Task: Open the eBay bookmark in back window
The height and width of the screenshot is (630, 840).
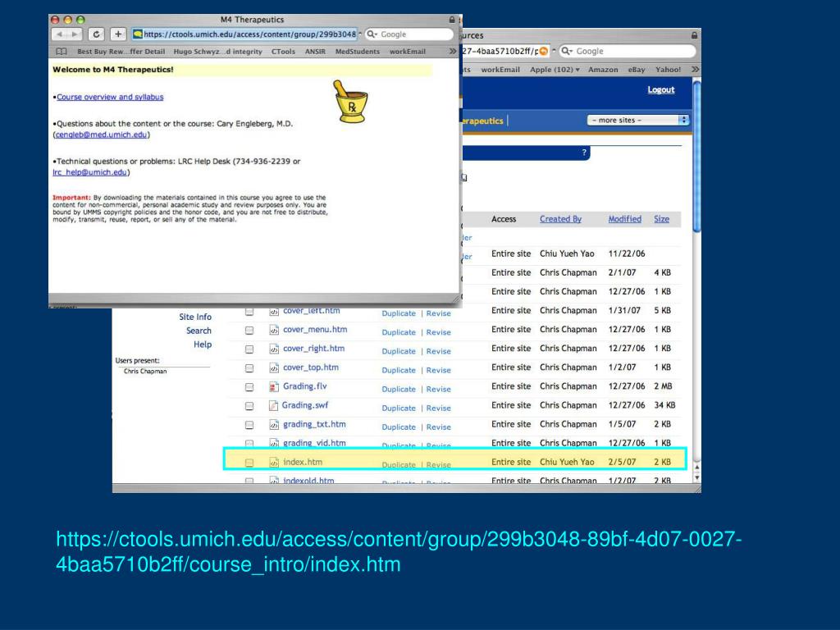Action: 637,70
